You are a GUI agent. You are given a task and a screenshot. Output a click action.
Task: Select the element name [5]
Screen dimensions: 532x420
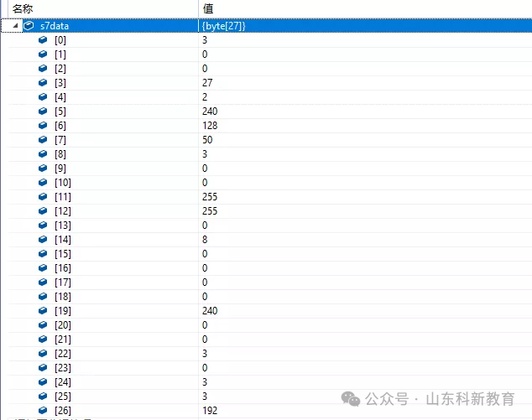(x=60, y=111)
